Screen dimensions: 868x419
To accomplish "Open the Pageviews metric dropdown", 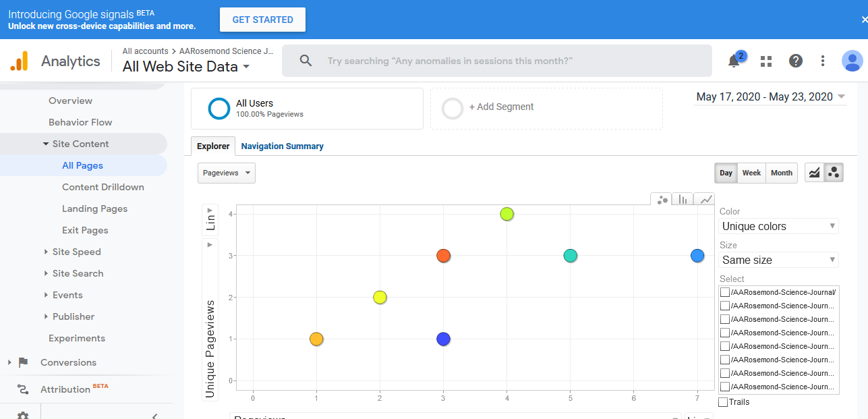I will tap(227, 173).
